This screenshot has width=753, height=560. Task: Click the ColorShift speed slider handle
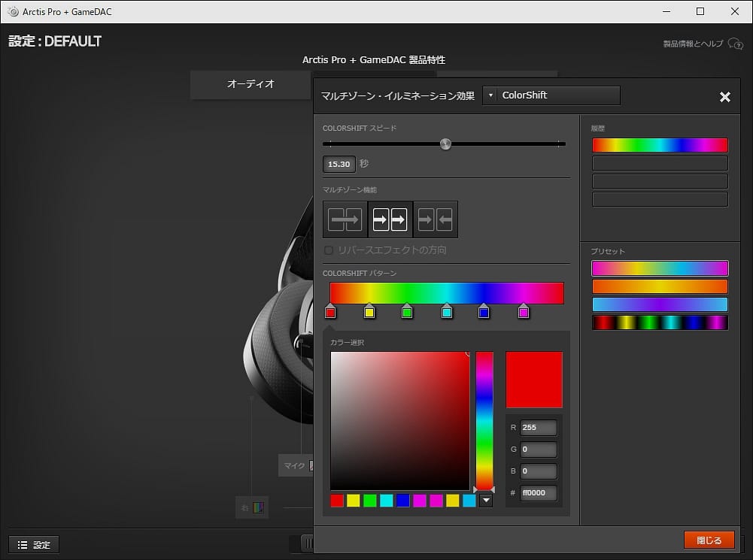(x=445, y=144)
